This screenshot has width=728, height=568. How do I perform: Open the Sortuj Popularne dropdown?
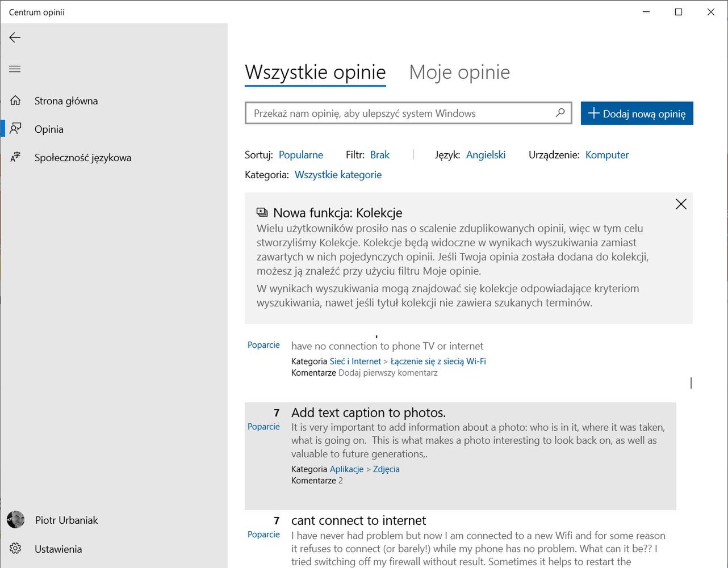[x=301, y=155]
